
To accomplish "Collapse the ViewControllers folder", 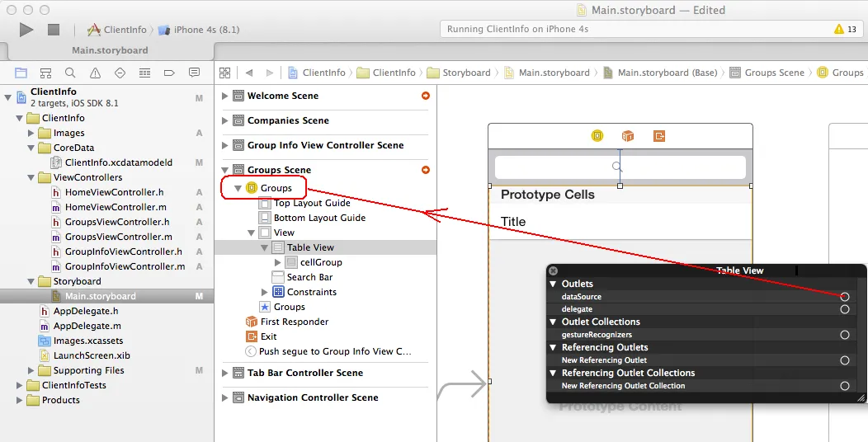I will pos(31,177).
